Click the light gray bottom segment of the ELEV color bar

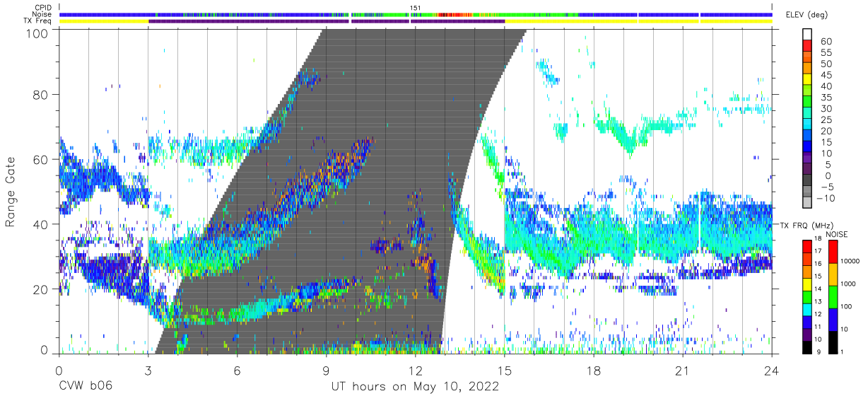coord(808,204)
